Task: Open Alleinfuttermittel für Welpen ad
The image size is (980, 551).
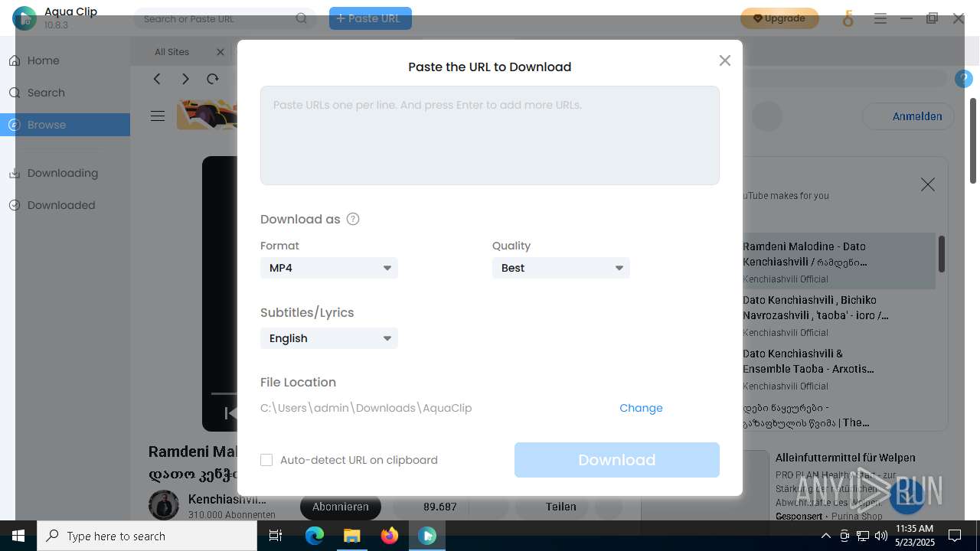Action: click(845, 458)
